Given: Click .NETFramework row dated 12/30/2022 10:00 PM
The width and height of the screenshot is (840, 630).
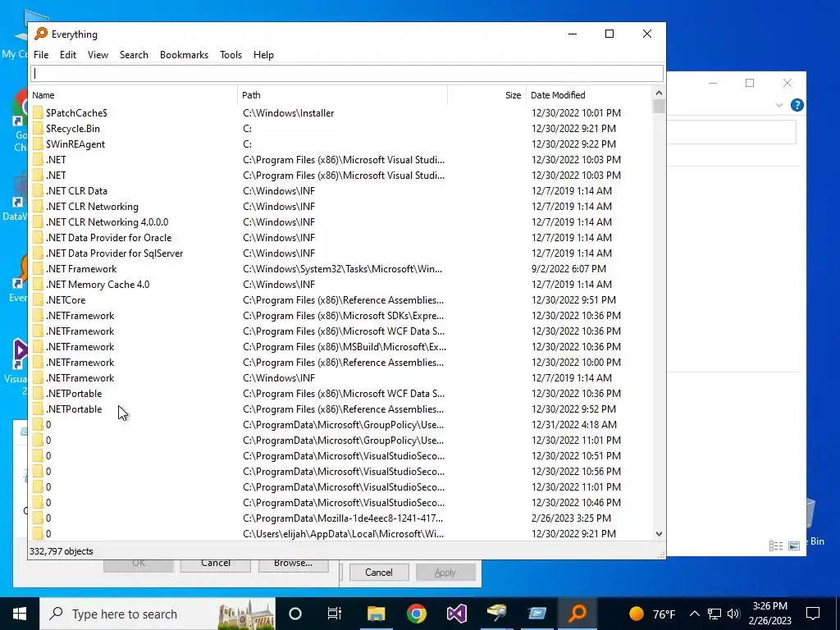Looking at the screenshot, I should [340, 362].
